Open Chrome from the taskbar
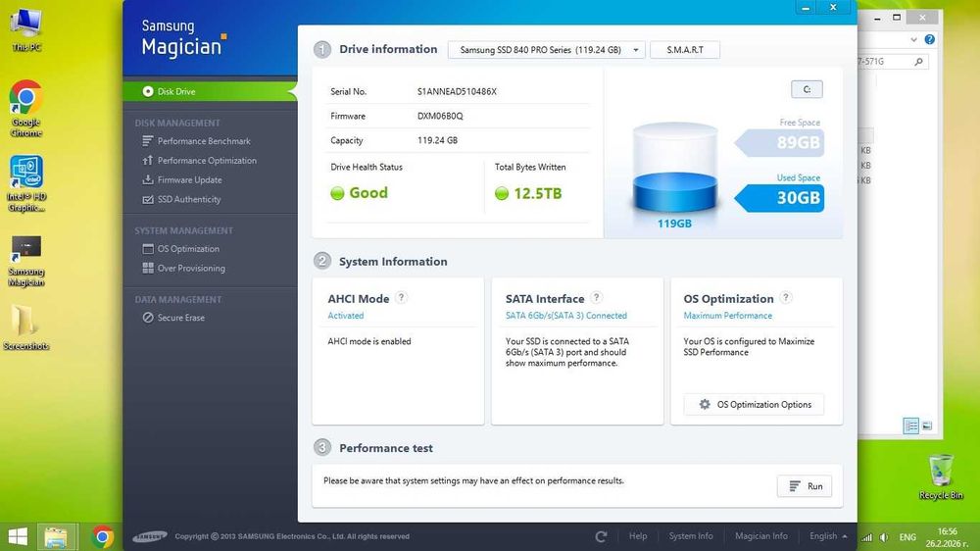The width and height of the screenshot is (980, 551). 103,536
